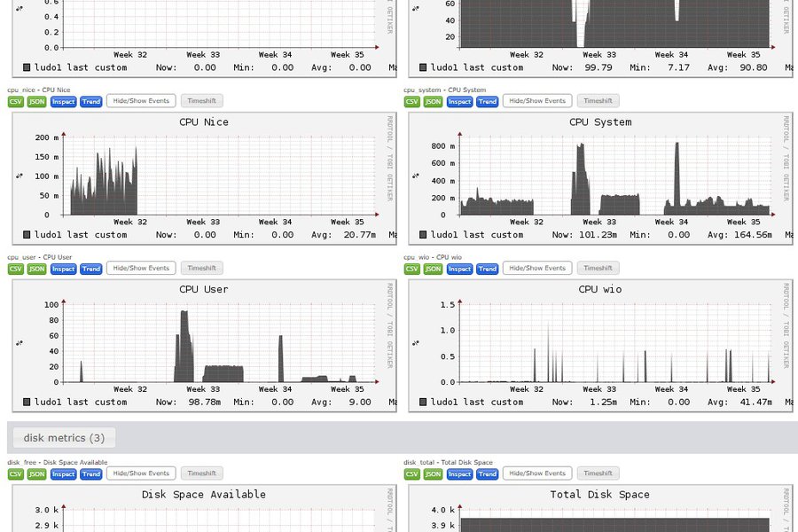Open the CPU wio graph image
Image resolution: width=798 pixels, height=532 pixels.
coord(600,346)
